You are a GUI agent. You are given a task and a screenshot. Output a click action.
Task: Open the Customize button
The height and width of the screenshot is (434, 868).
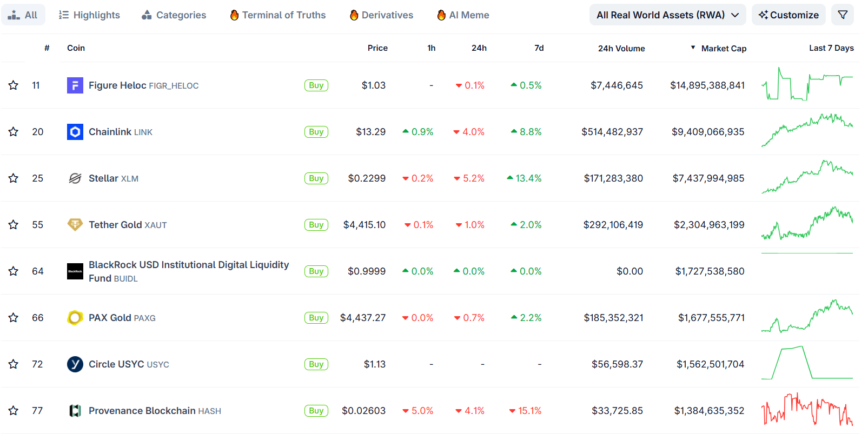[789, 15]
